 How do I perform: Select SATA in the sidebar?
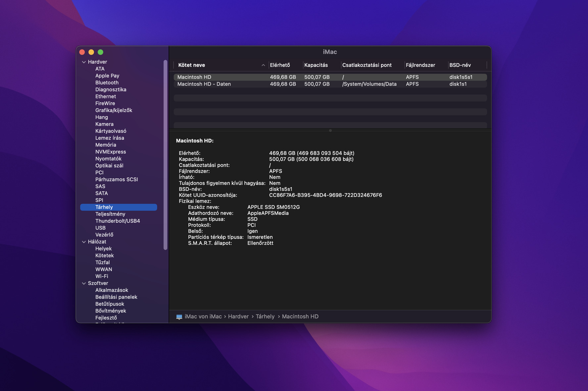tap(102, 194)
